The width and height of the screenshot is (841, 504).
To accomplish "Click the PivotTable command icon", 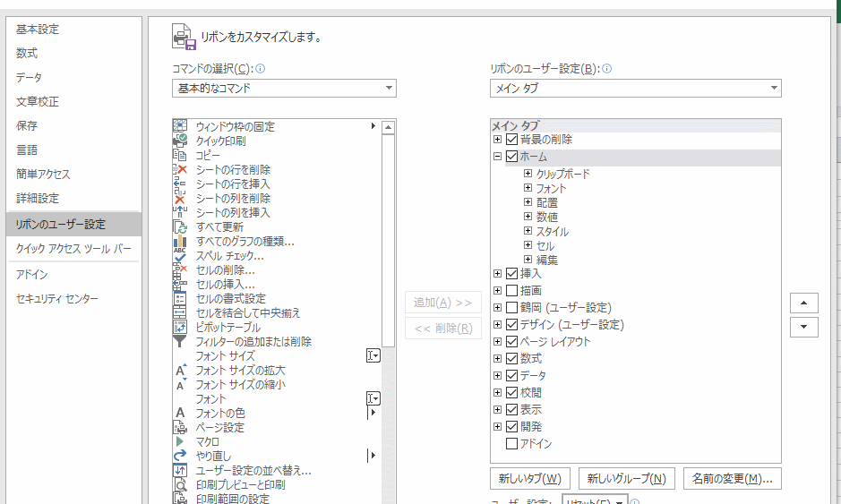I will click(x=179, y=327).
